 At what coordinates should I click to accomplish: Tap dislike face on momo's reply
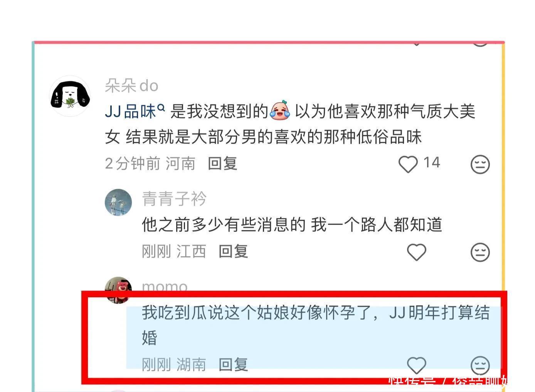click(x=480, y=365)
